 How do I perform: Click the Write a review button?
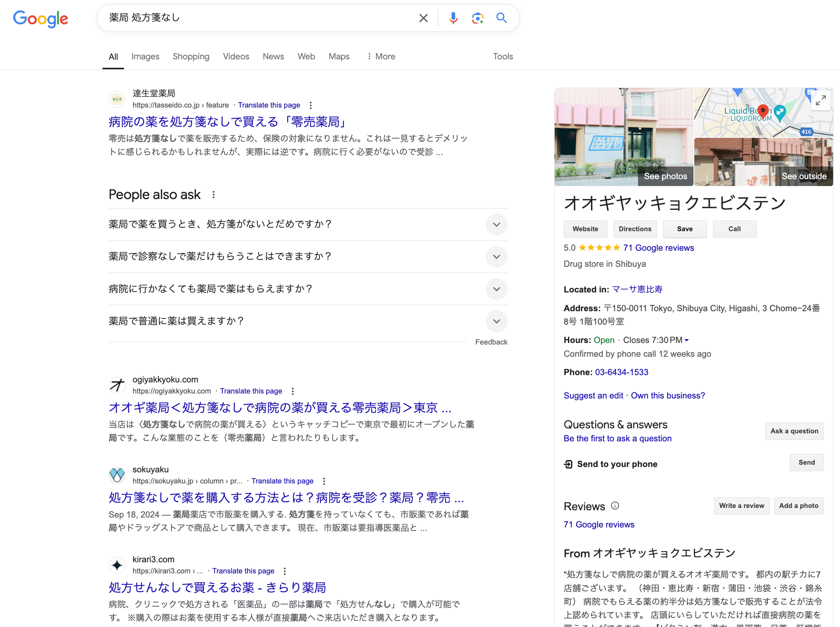[741, 506]
